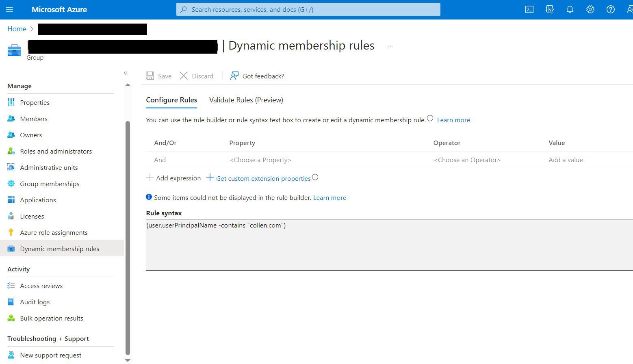Click the sidebar scroll down arrow
Image resolution: width=633 pixels, height=364 pixels.
point(128,360)
